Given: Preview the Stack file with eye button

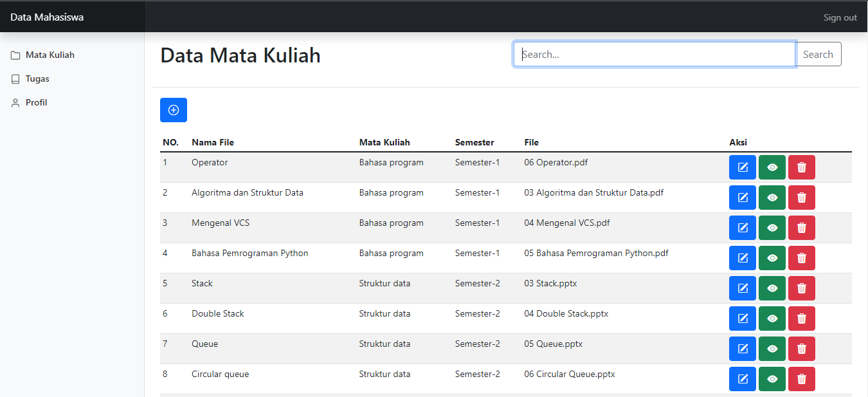Looking at the screenshot, I should tap(772, 288).
